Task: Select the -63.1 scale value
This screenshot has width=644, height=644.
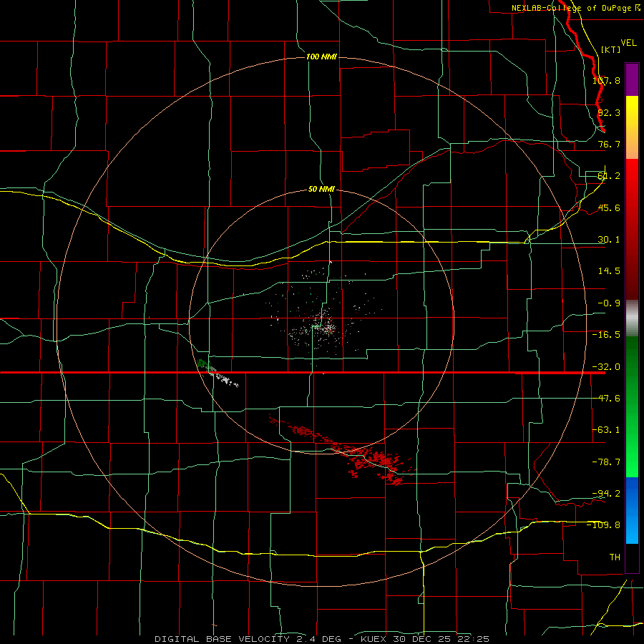Action: (606, 430)
